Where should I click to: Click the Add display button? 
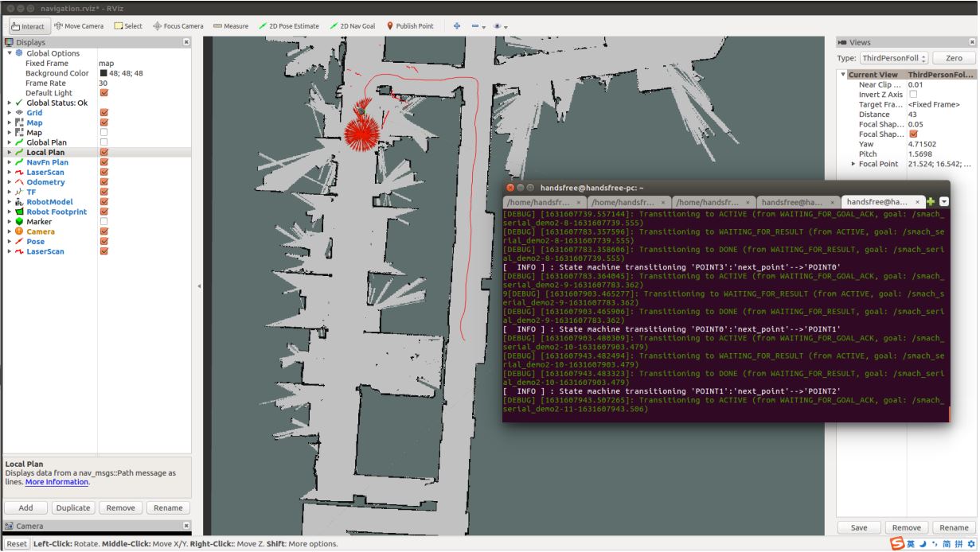25,507
